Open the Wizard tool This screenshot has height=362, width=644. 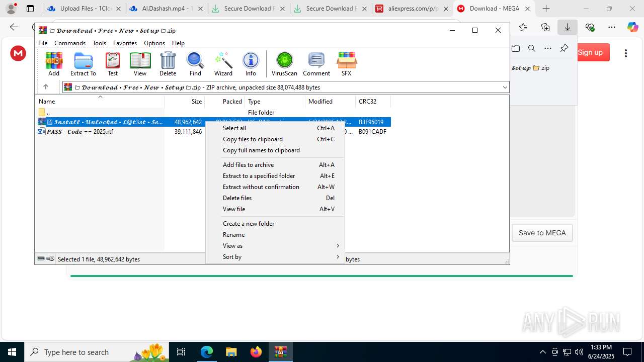pos(223,64)
